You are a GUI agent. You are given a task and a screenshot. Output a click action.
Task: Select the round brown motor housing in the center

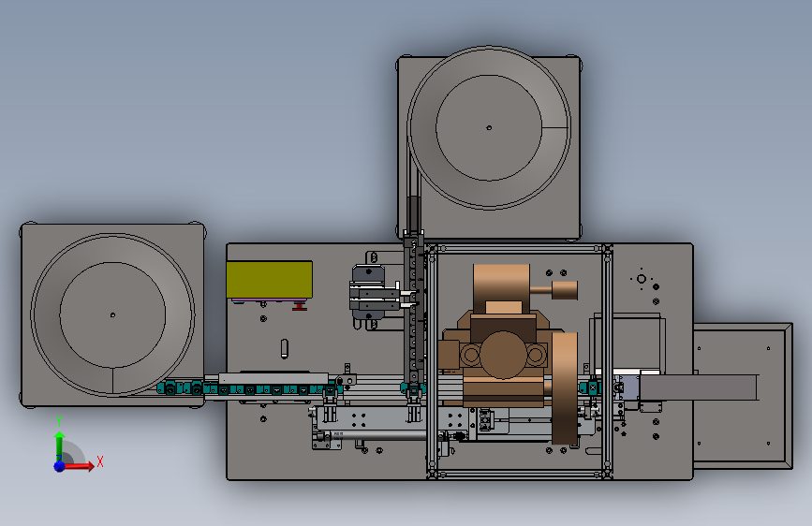[x=503, y=355]
